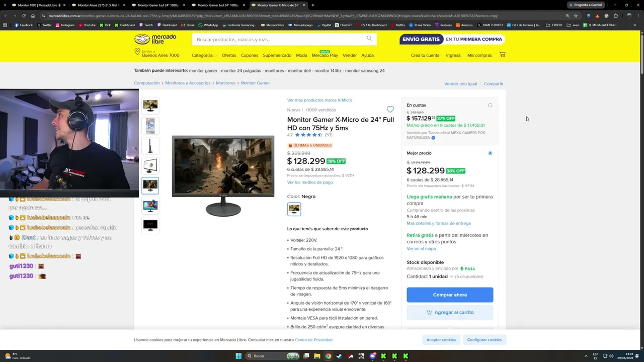Image resolution: width=644 pixels, height=362 pixels.
Task: Open Cupones in navigation menu
Action: click(x=250, y=55)
